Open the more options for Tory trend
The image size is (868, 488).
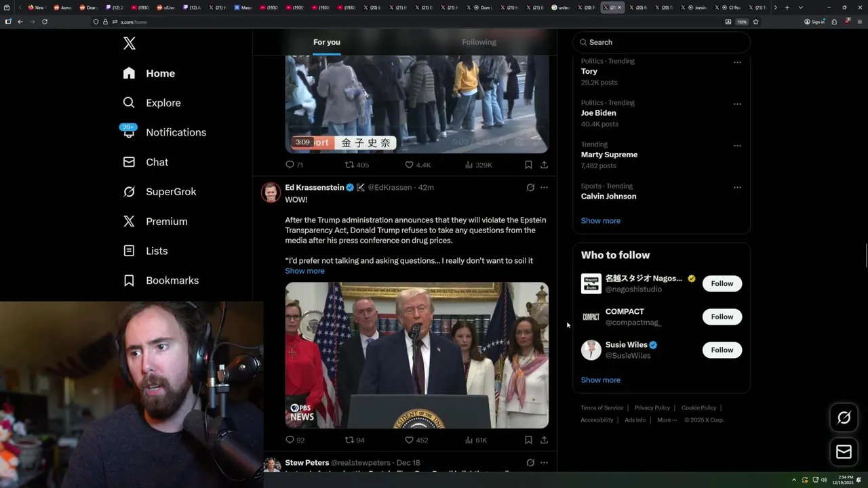click(737, 62)
